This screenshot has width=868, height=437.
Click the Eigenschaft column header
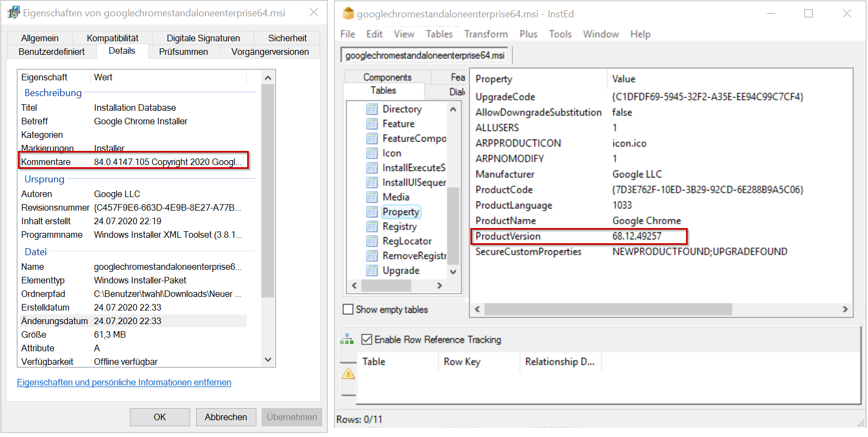54,77
